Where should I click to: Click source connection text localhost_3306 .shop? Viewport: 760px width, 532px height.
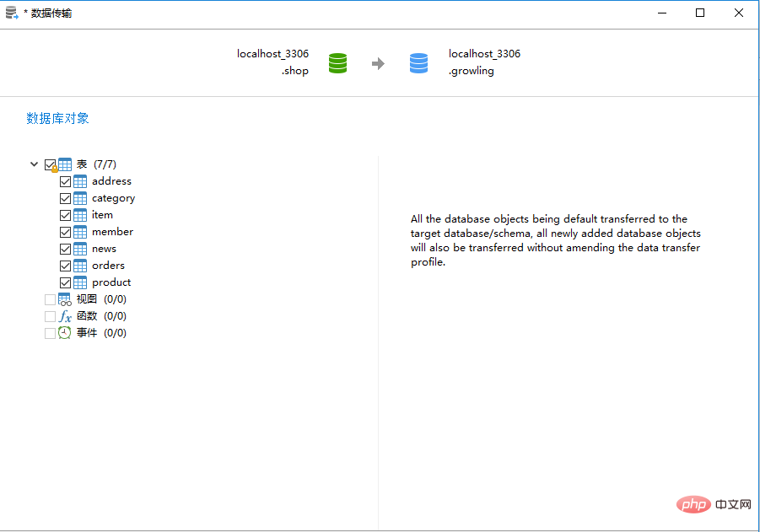pos(273,62)
